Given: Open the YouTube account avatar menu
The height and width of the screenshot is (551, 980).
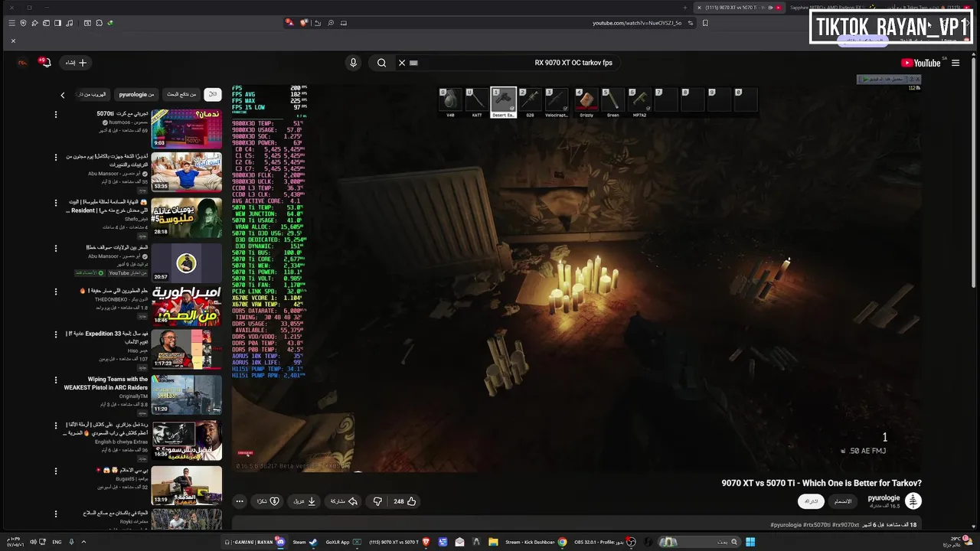Looking at the screenshot, I should 22,63.
